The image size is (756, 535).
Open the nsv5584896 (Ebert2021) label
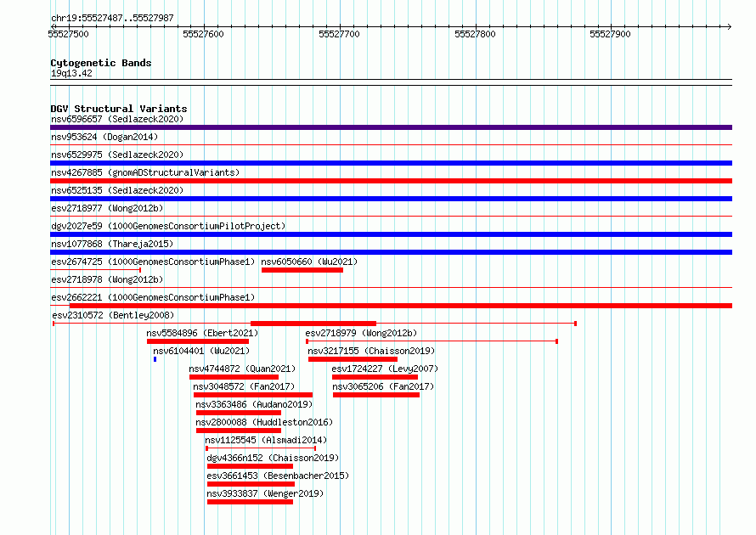pyautogui.click(x=202, y=333)
